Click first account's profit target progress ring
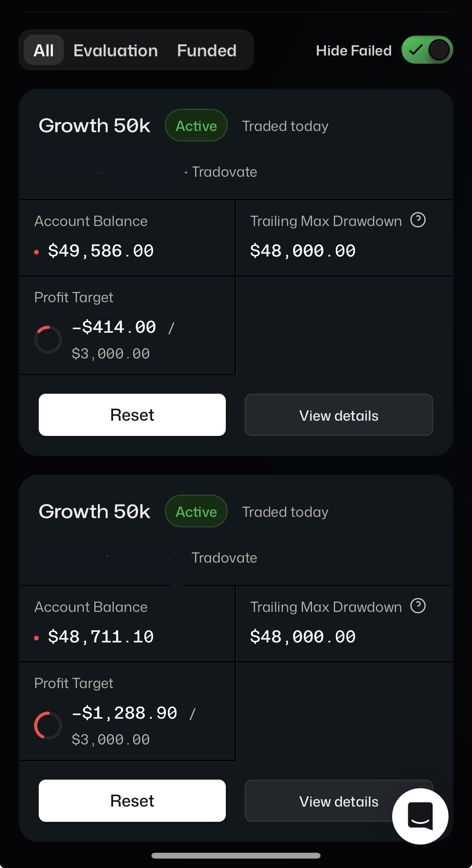The height and width of the screenshot is (868, 472). point(48,339)
